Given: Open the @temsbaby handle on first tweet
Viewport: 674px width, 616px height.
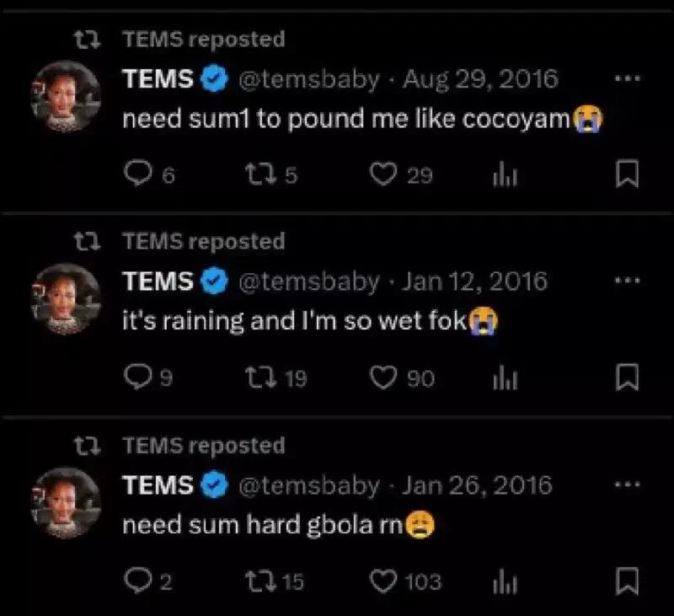Looking at the screenshot, I should click(309, 79).
